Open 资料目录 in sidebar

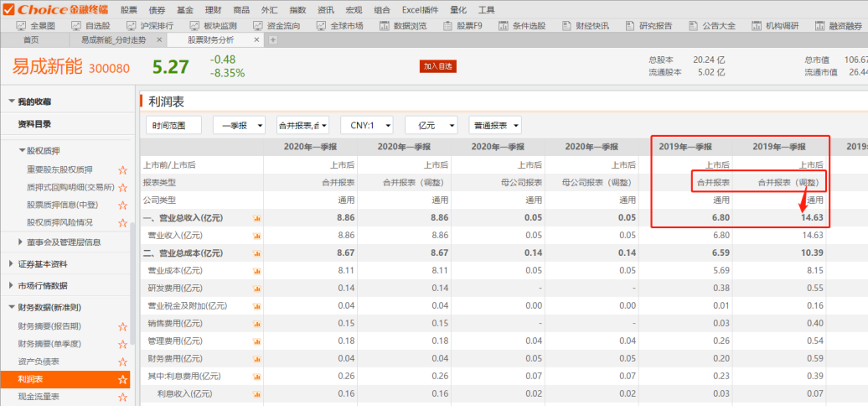tap(35, 124)
